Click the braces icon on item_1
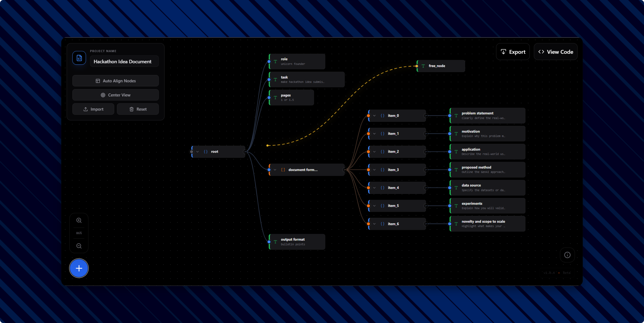Screen dimensions: 644x323 [x=382, y=134]
